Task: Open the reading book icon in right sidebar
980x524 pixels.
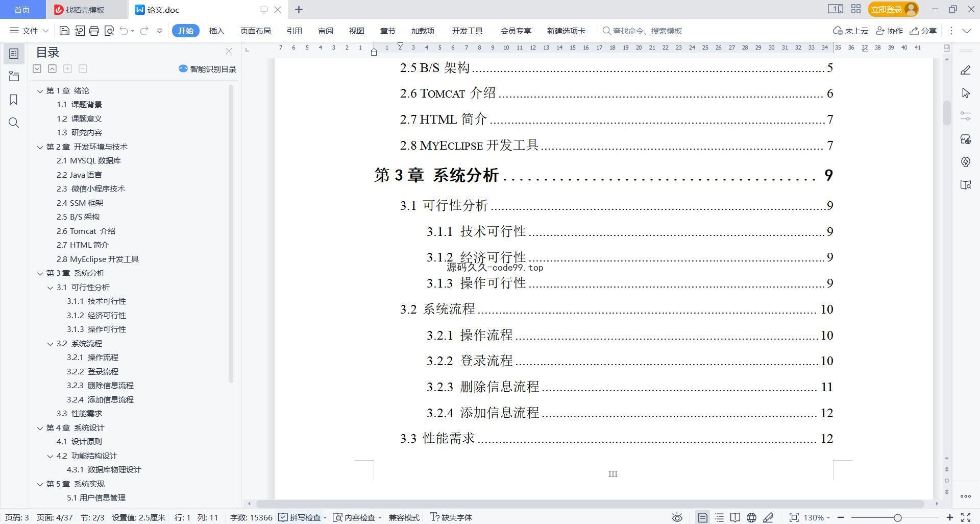Action: (x=965, y=185)
